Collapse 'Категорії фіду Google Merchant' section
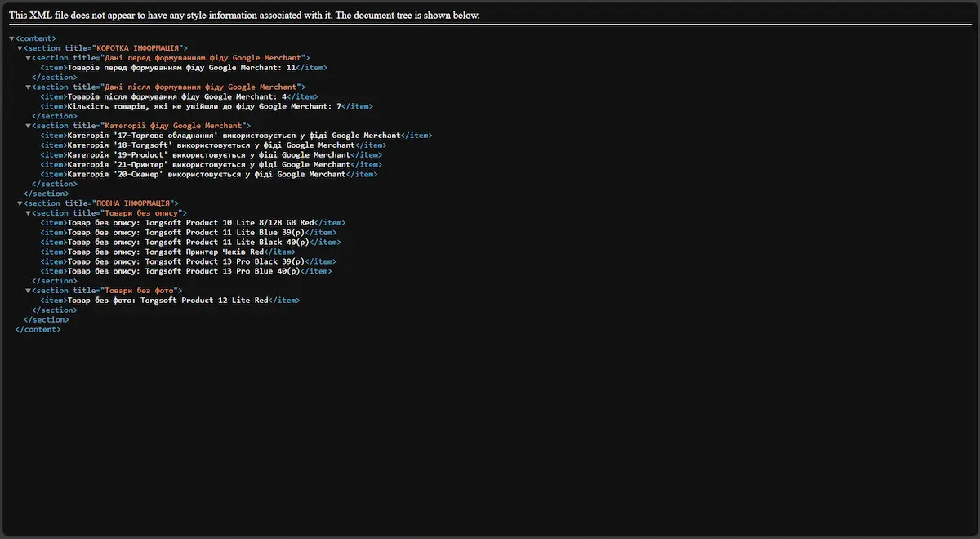This screenshot has width=980, height=539. point(28,126)
